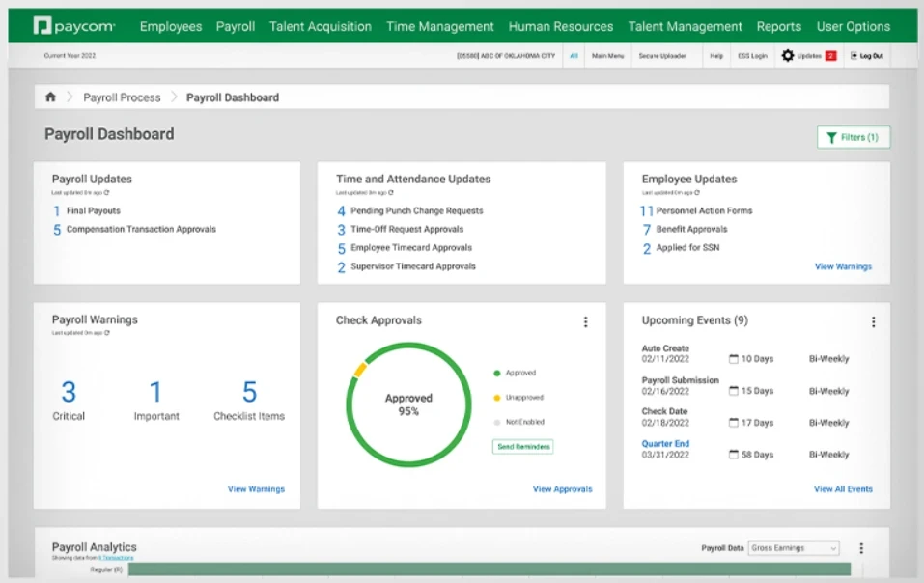Viewport: 924px width, 583px height.
Task: Open the Filters (1) button
Action: pos(854,137)
